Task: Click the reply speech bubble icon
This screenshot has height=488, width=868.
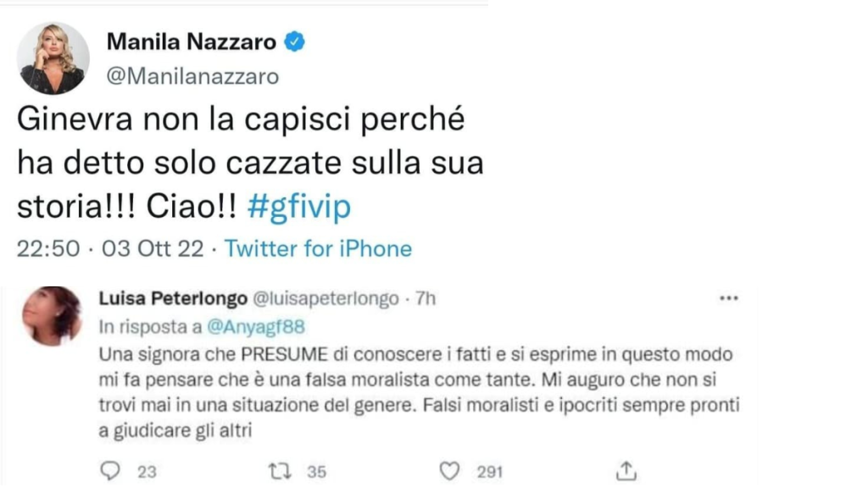Action: click(110, 470)
